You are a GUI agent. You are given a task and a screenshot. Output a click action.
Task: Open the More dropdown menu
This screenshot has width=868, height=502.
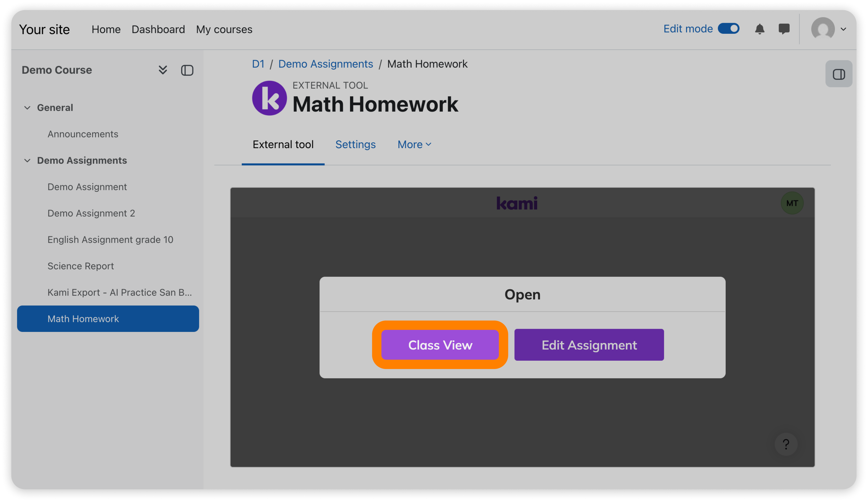(414, 144)
